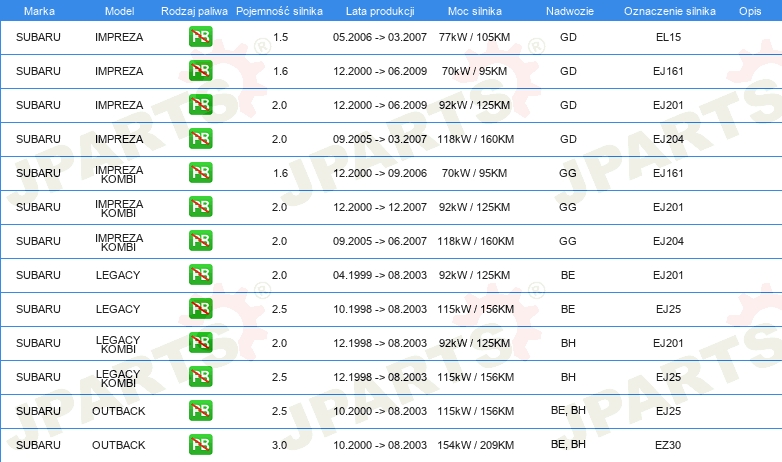This screenshot has width=782, height=462.
Task: Click the BE, BH body cell in the Outback 2.5 row
Action: pos(568,411)
